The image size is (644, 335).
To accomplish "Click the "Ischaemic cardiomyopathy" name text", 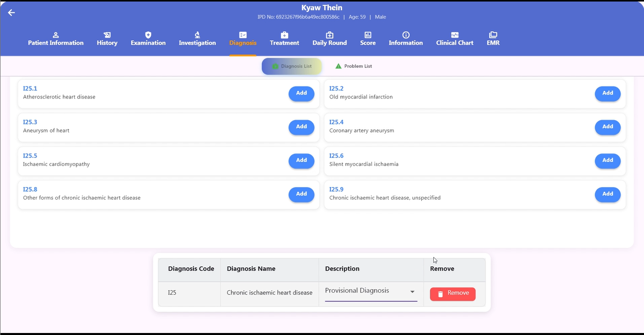I will click(x=56, y=164).
